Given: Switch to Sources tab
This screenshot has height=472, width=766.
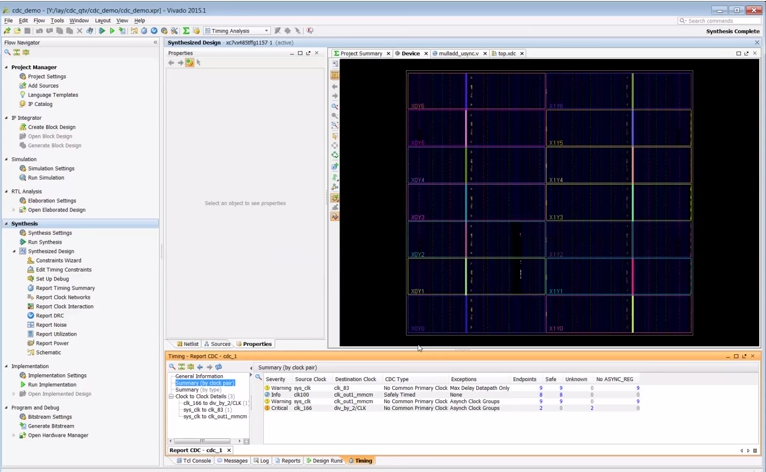Looking at the screenshot, I should pyautogui.click(x=217, y=344).
